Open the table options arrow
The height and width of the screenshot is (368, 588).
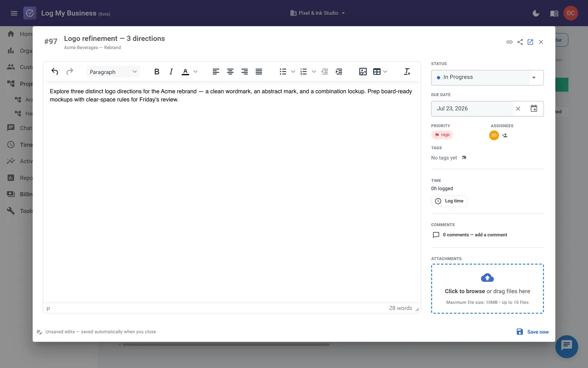pos(385,72)
